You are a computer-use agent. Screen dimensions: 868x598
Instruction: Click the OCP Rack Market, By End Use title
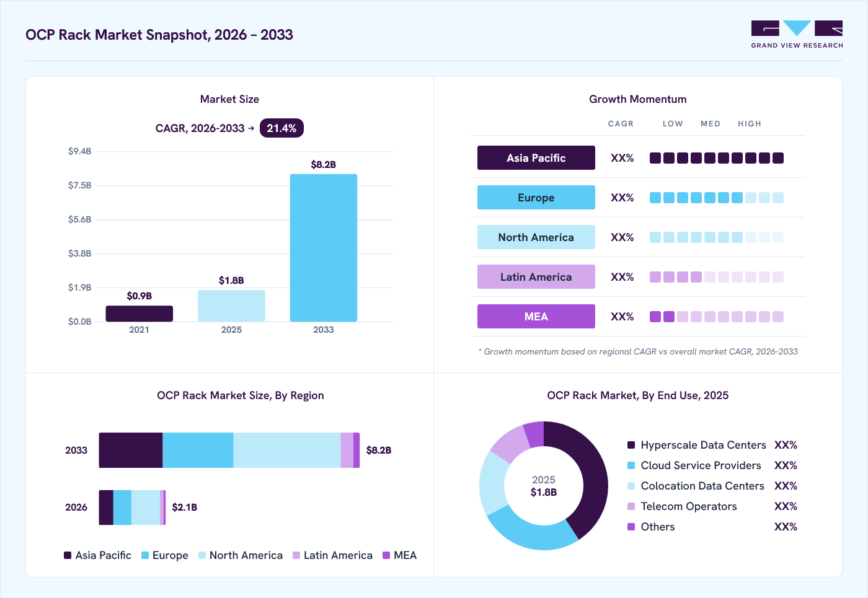pyautogui.click(x=638, y=395)
